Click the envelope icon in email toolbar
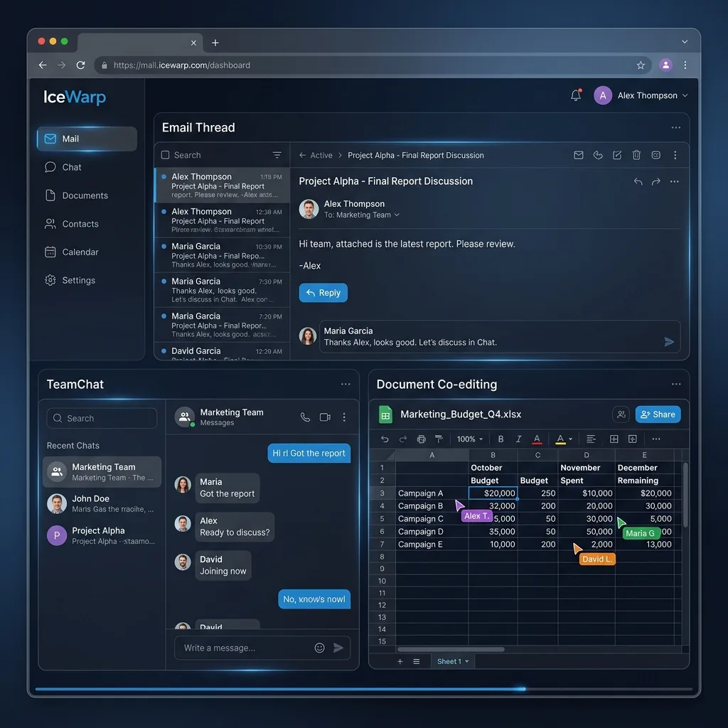Viewport: 728px width, 728px height. (579, 155)
